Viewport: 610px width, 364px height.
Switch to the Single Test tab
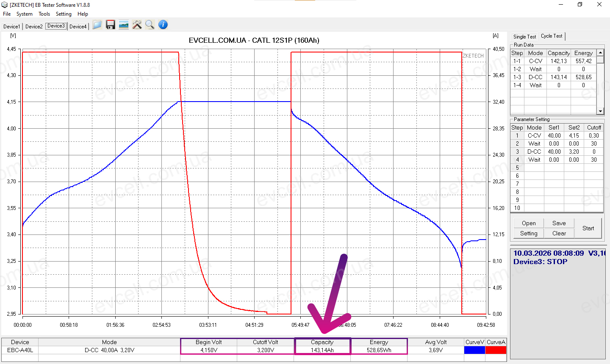(x=524, y=37)
